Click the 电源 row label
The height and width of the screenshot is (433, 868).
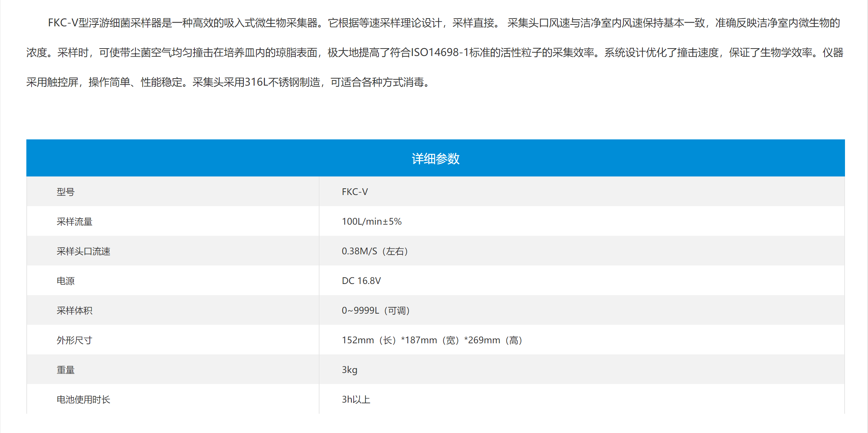[65, 281]
